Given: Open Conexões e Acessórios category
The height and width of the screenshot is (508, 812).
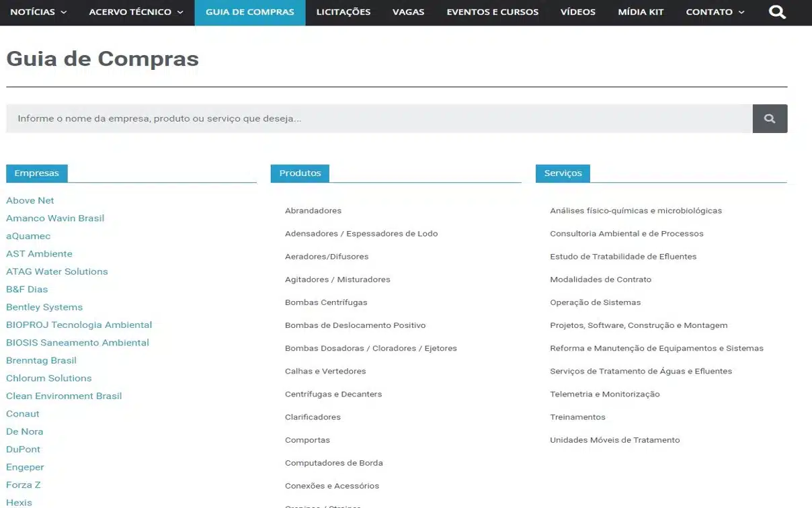Looking at the screenshot, I should [x=332, y=486].
